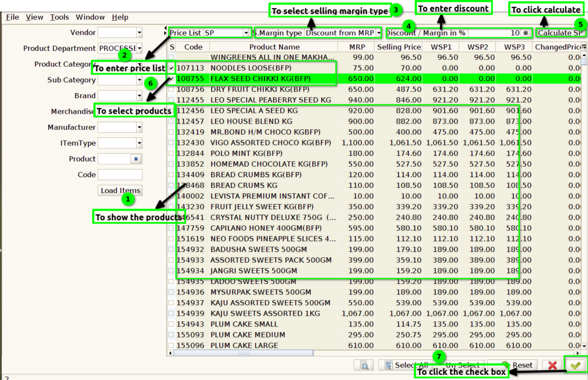Image resolution: width=588 pixels, height=380 pixels.
Task: Click the WSP2 column header
Action: tap(478, 47)
